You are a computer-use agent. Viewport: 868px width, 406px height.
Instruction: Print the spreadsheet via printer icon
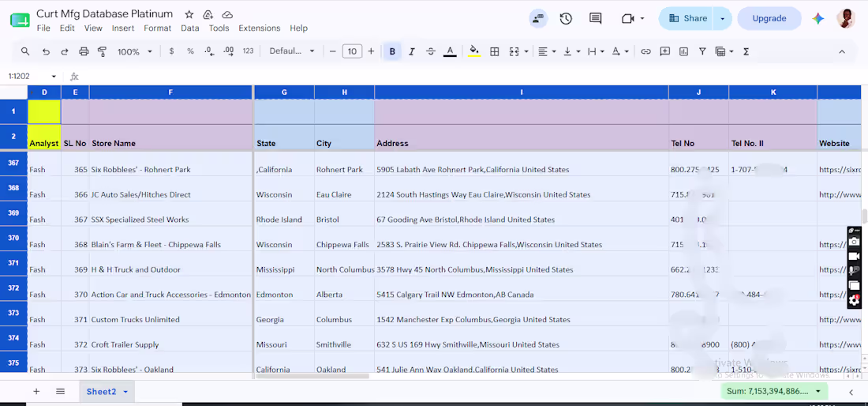(84, 51)
